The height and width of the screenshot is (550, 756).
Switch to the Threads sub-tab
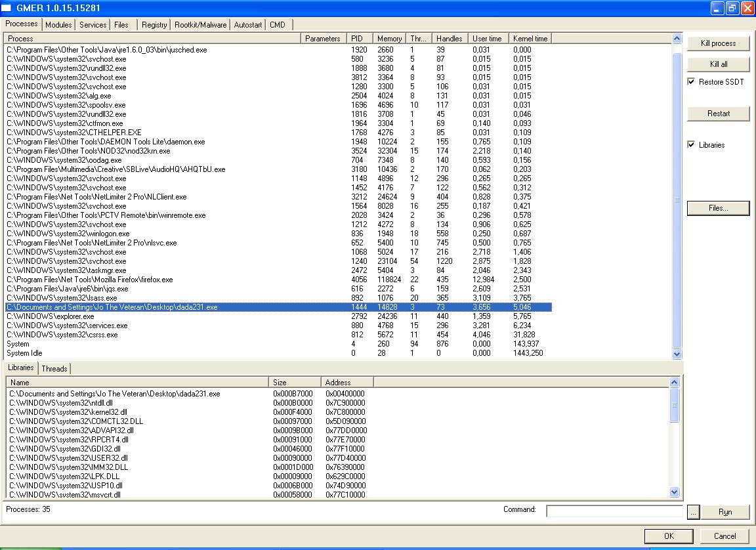pyautogui.click(x=54, y=369)
